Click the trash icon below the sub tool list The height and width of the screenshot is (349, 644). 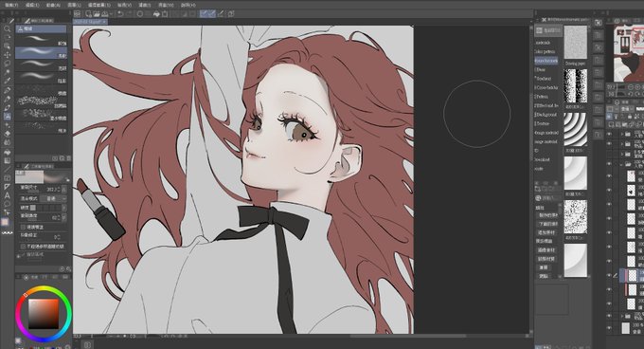pos(68,158)
